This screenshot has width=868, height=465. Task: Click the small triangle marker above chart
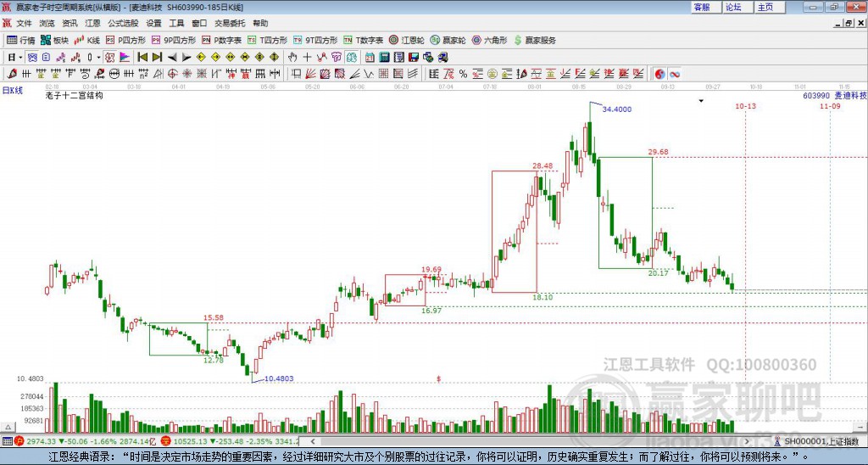click(x=701, y=101)
